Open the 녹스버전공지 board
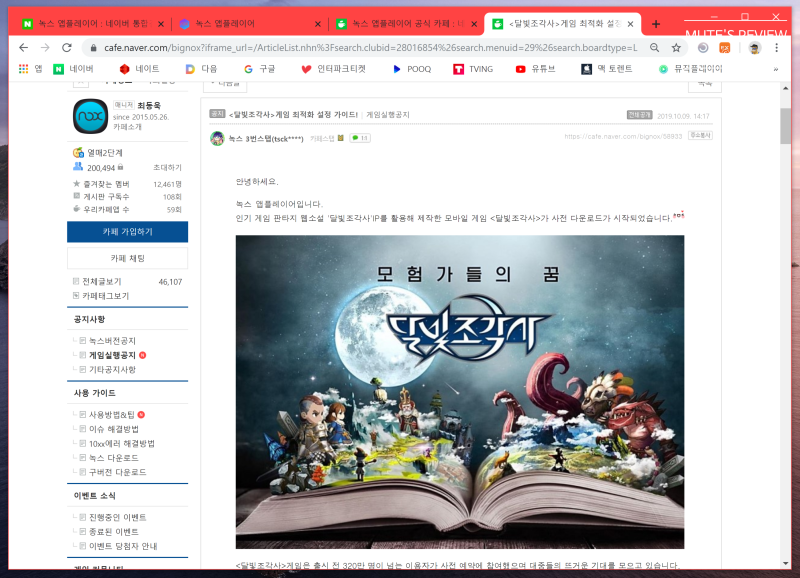 112,341
